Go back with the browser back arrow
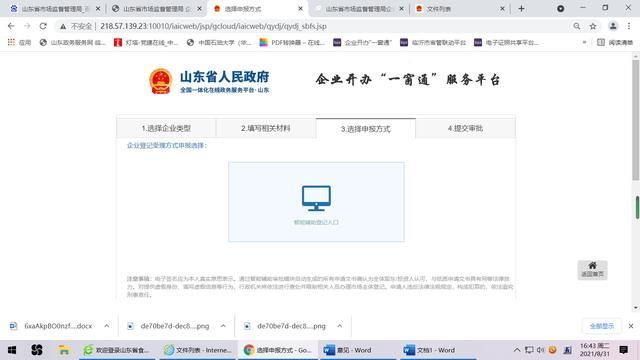The width and height of the screenshot is (640, 360). (11, 26)
